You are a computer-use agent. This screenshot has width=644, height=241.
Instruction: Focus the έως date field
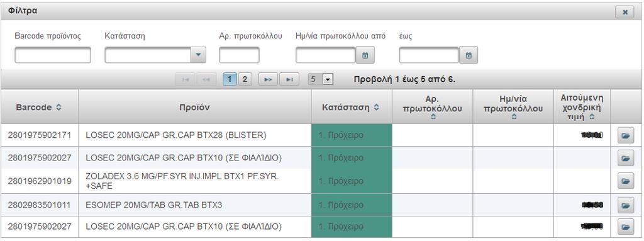[429, 55]
